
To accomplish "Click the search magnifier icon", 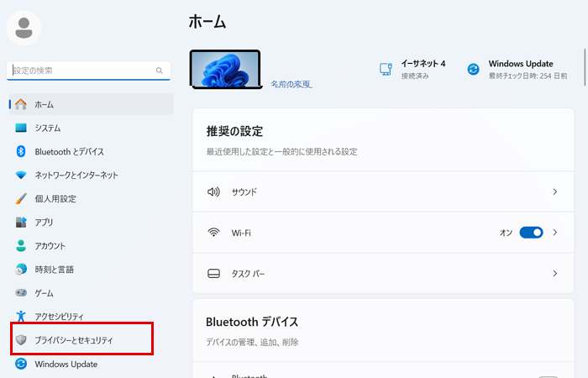I will (160, 71).
